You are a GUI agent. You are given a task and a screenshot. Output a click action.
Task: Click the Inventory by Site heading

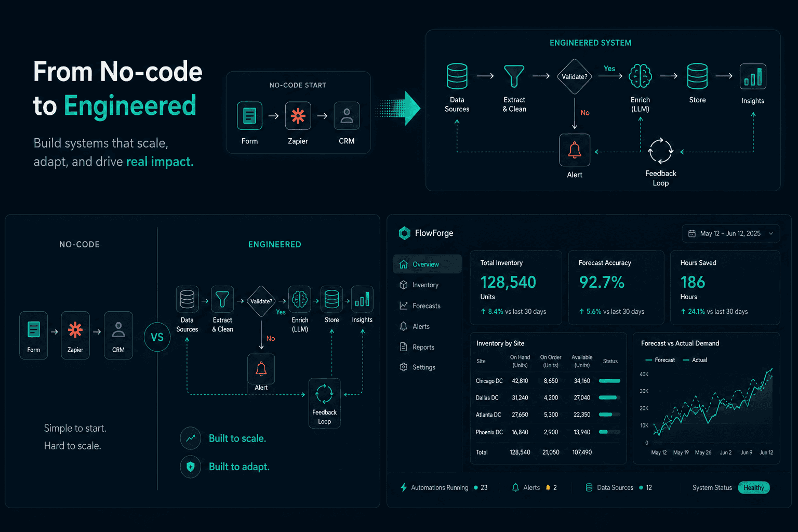pyautogui.click(x=500, y=343)
